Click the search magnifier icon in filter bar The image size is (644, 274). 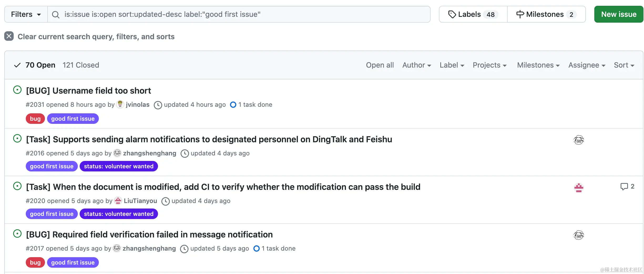(x=55, y=14)
